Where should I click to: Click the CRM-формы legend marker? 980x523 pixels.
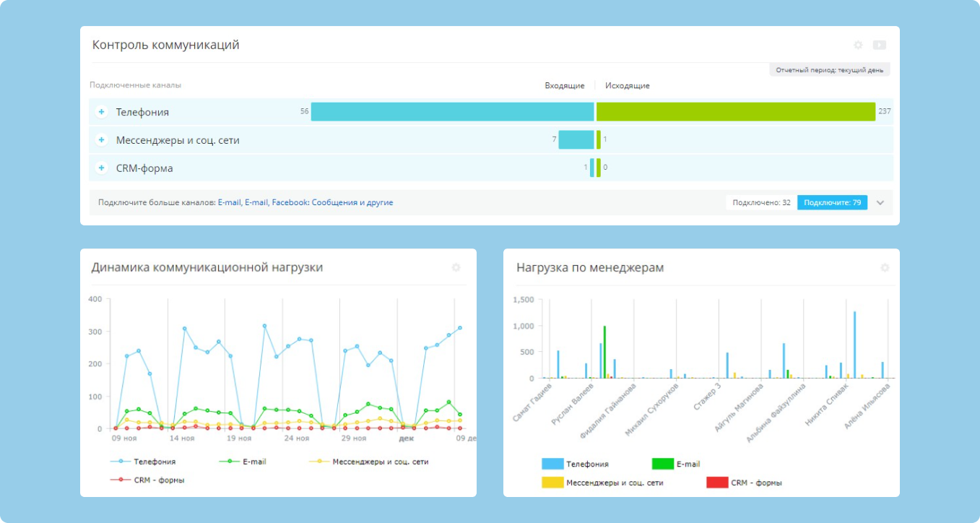[121, 480]
